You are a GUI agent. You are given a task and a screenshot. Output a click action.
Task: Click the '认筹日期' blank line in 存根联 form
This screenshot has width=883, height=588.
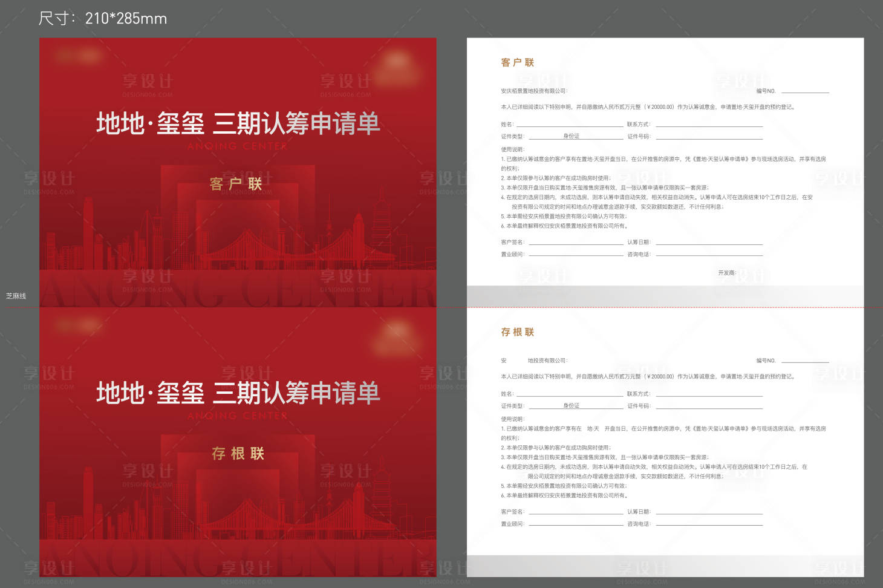709,514
